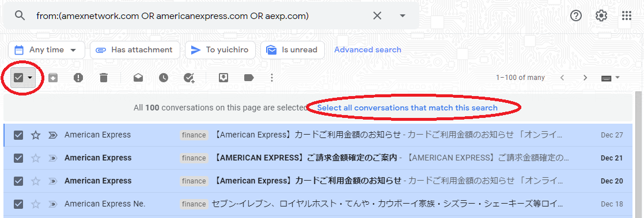Image resolution: width=644 pixels, height=218 pixels.
Task: Label selected conversations
Action: [248, 78]
